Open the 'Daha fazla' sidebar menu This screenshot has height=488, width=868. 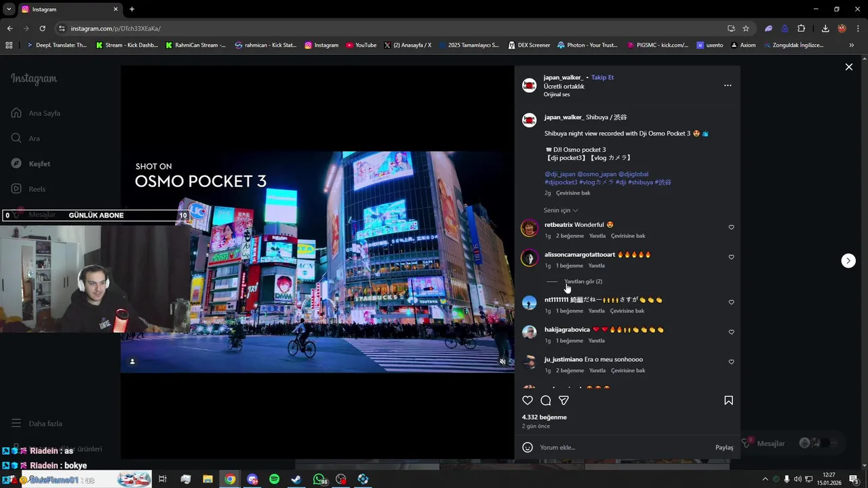(37, 424)
